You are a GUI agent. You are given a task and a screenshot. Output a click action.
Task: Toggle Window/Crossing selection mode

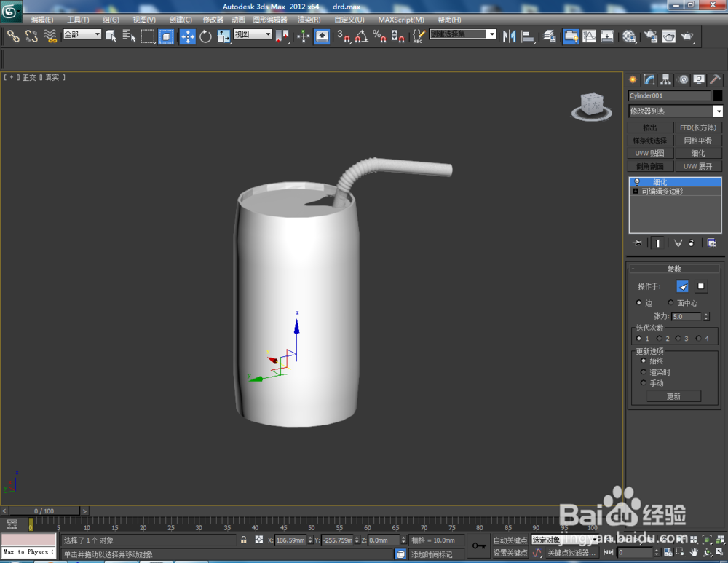click(166, 36)
